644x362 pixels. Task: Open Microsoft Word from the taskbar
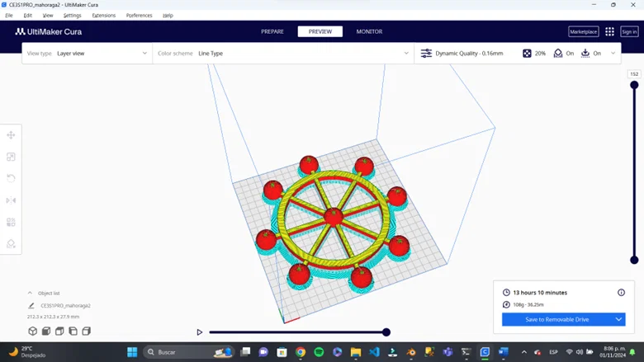[x=503, y=352]
